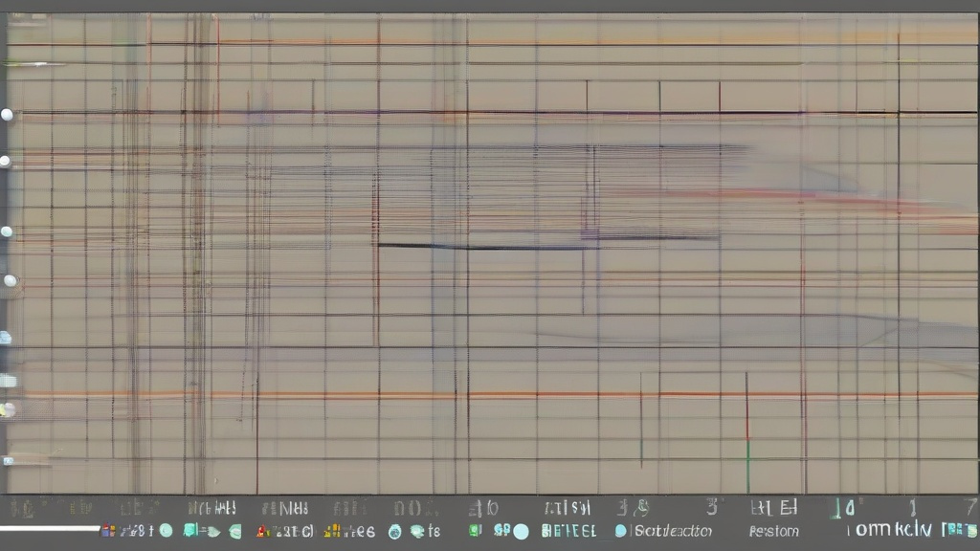Click the topmost white circle on left edge
The image size is (980, 551).
(x=8, y=115)
